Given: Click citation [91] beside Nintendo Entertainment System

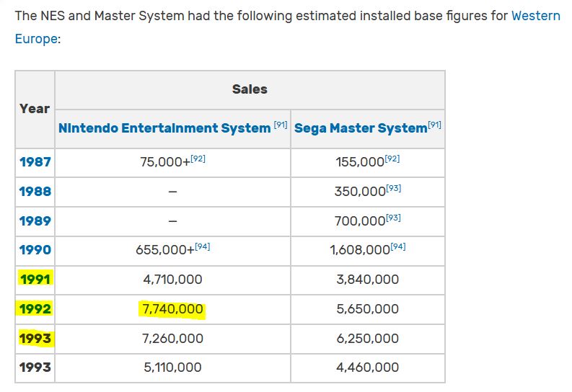Looking at the screenshot, I should pos(281,125).
